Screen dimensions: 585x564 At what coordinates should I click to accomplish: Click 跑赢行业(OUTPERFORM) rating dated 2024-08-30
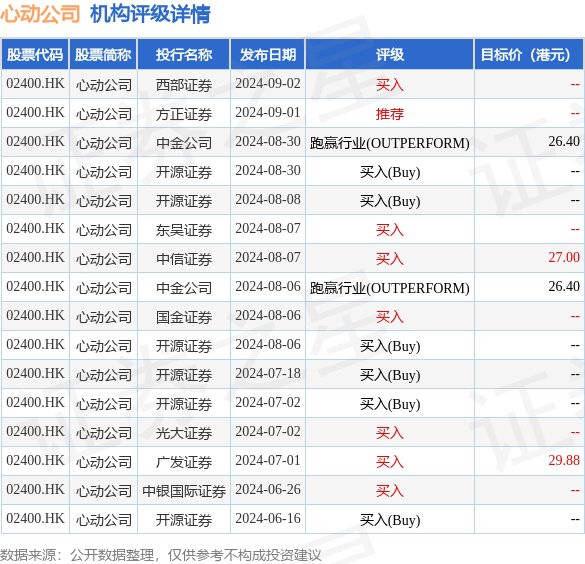[390, 143]
